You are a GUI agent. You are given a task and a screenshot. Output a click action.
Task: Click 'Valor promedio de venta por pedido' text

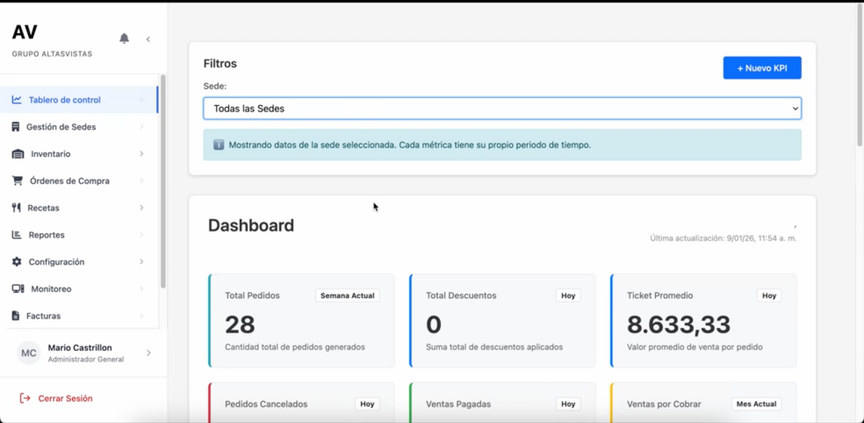(695, 347)
